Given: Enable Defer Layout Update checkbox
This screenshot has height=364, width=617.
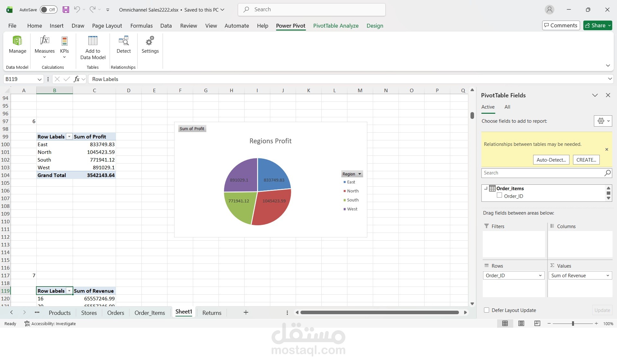Looking at the screenshot, I should [x=487, y=310].
